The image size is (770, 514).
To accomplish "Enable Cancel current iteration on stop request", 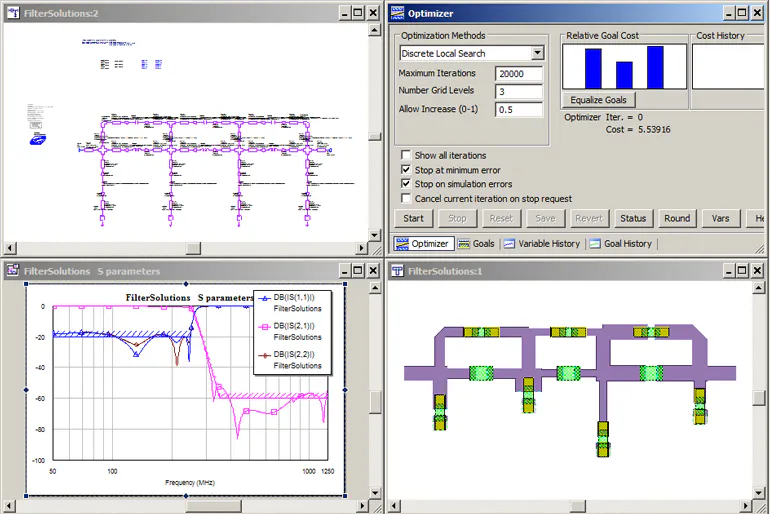I will pos(406,198).
